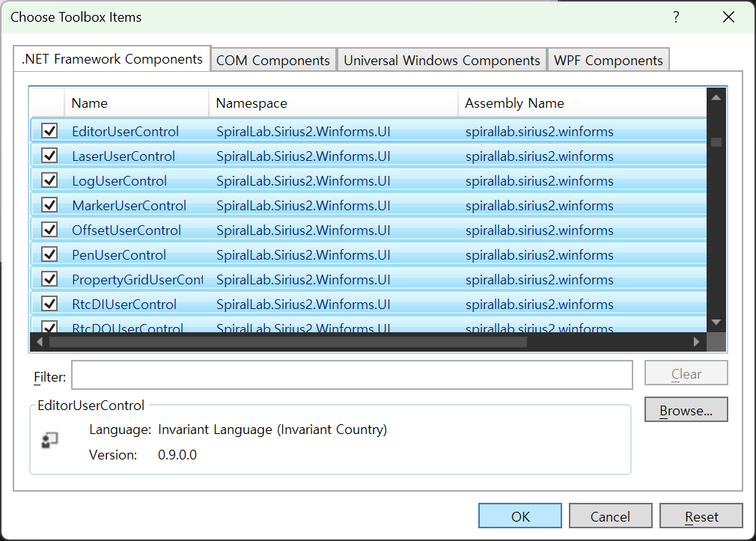Open the Universal Windows Components tab
Image resolution: width=756 pixels, height=541 pixels.
(x=442, y=61)
